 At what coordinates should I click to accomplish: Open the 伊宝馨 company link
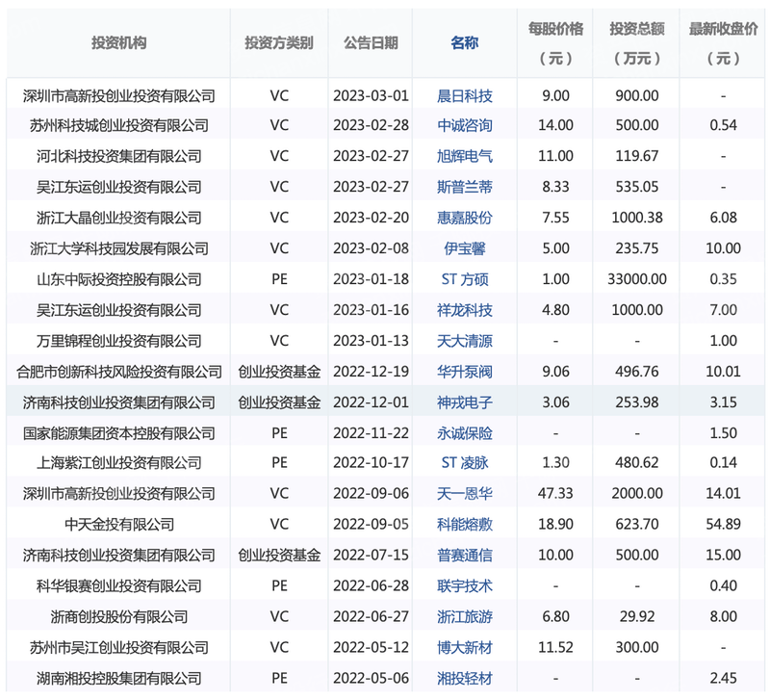[x=465, y=248]
